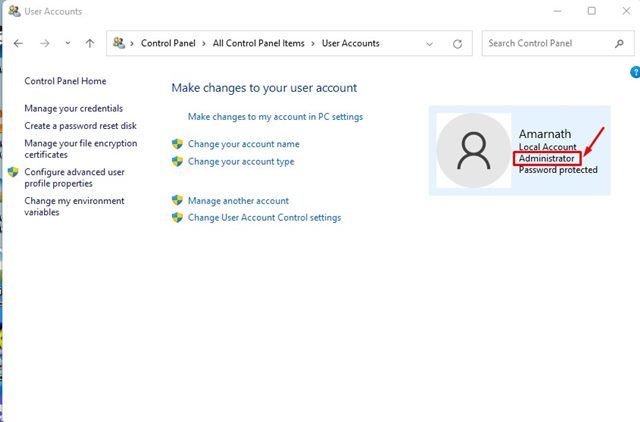Go up one level with the up arrow
The height and width of the screenshot is (422, 640).
pyautogui.click(x=90, y=43)
